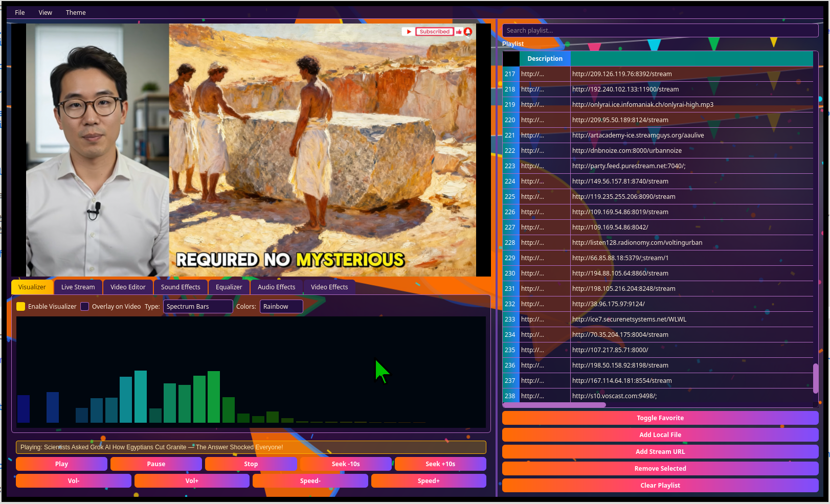The width and height of the screenshot is (830, 504).
Task: Decrease playback speed with Speed-
Action: pyautogui.click(x=310, y=481)
